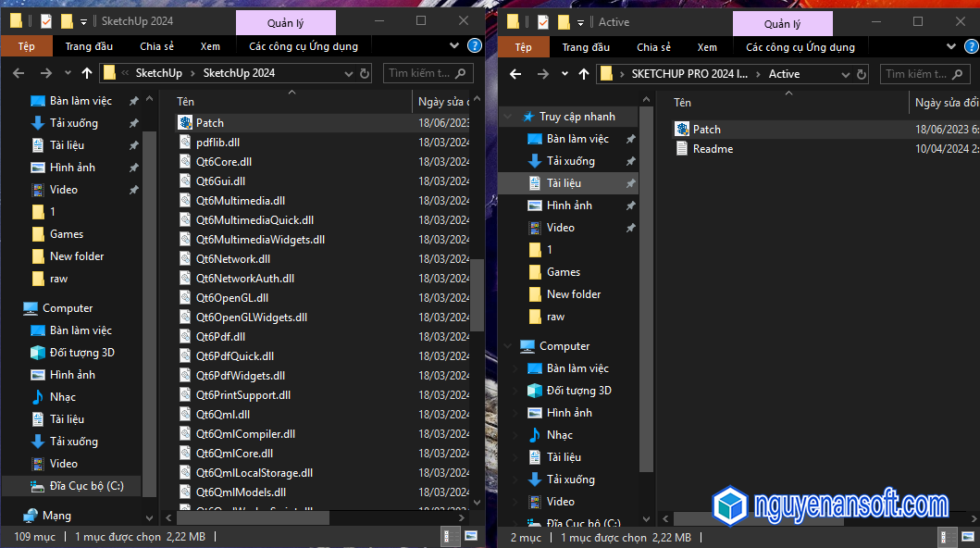Open Xem tab in the Active window

[707, 47]
